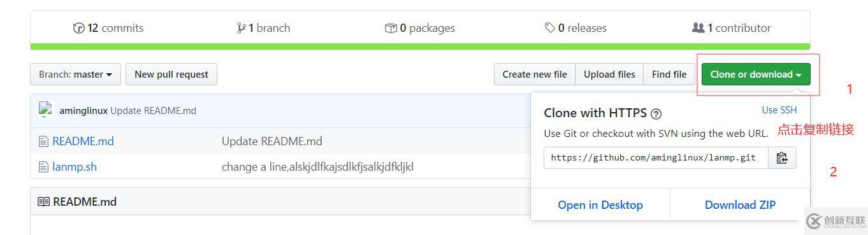View the 0 releases tab

pos(575,28)
